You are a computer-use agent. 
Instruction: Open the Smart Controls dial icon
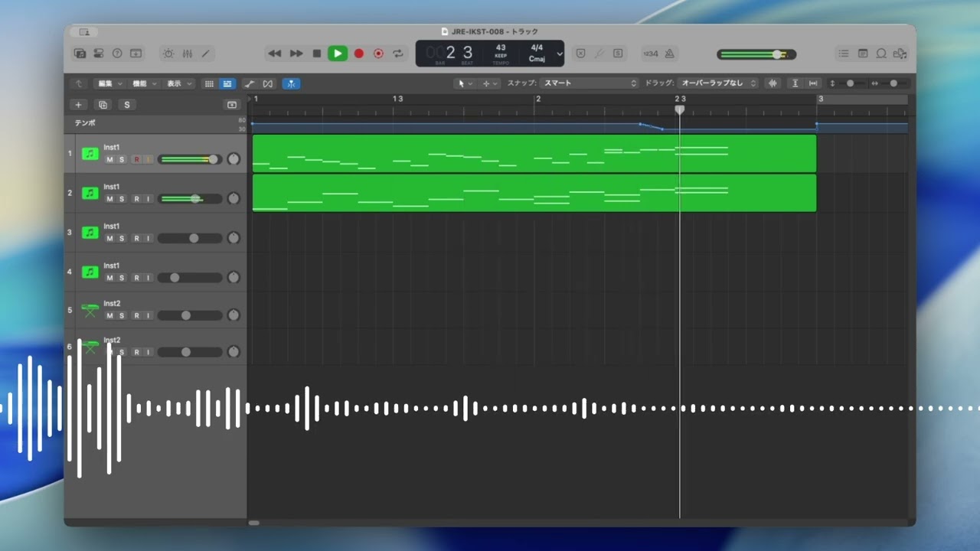pos(168,54)
